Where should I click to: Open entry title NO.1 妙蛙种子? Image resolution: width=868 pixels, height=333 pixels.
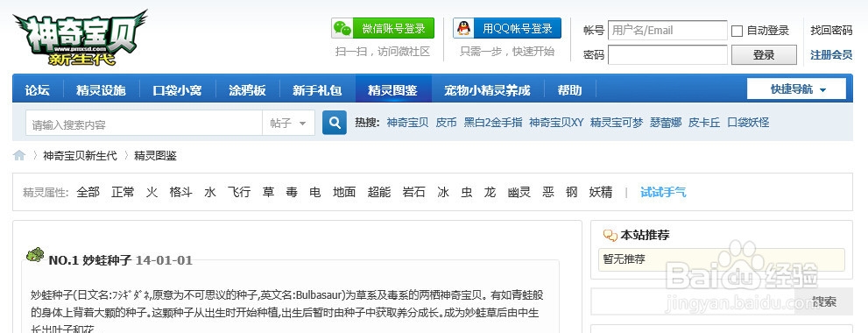coord(90,260)
